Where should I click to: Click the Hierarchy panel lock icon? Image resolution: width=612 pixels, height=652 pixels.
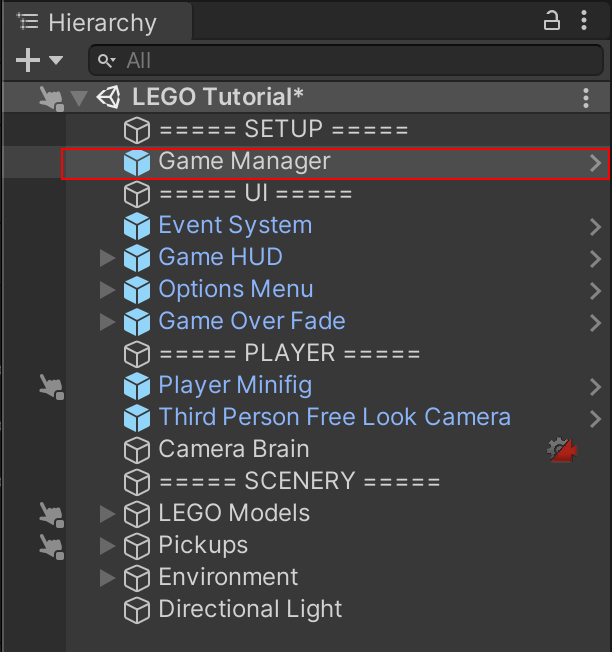pyautogui.click(x=551, y=21)
